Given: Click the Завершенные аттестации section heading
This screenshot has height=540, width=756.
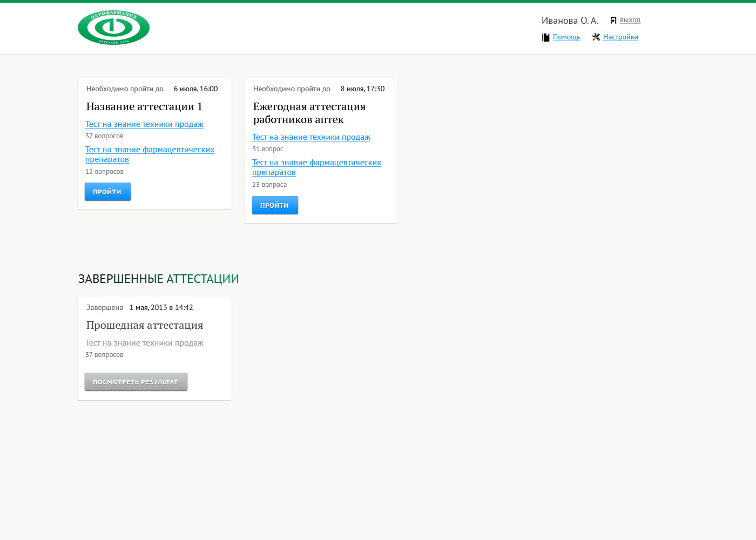Looking at the screenshot, I should pyautogui.click(x=158, y=279).
